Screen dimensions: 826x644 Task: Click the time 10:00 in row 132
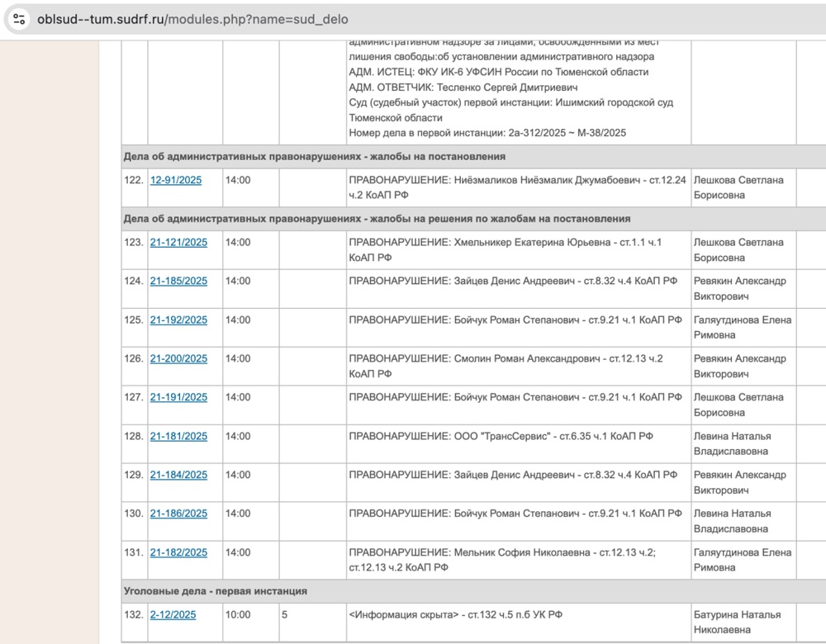pos(238,614)
